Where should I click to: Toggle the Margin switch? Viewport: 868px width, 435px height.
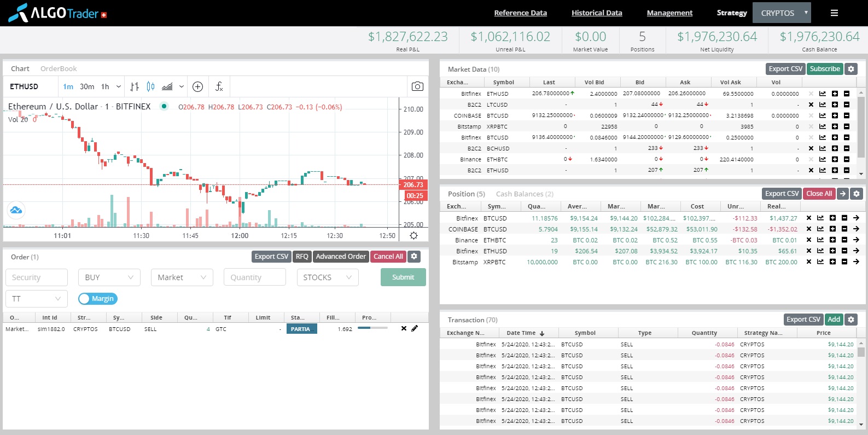pyautogui.click(x=98, y=299)
